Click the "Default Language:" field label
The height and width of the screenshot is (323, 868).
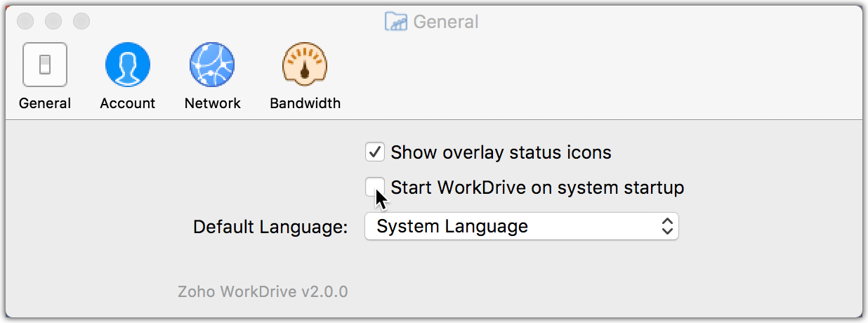(x=270, y=228)
